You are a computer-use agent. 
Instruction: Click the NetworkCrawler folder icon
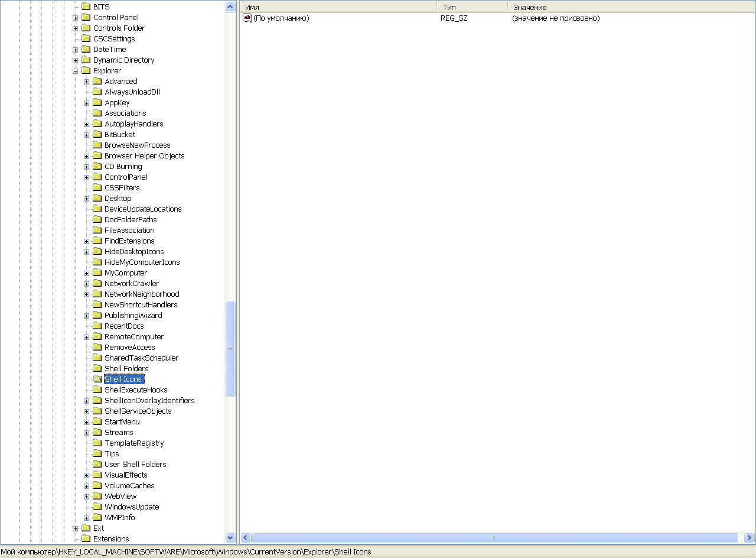(97, 284)
